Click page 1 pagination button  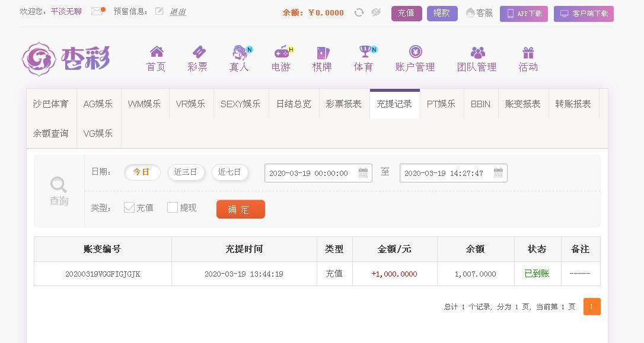(592, 306)
